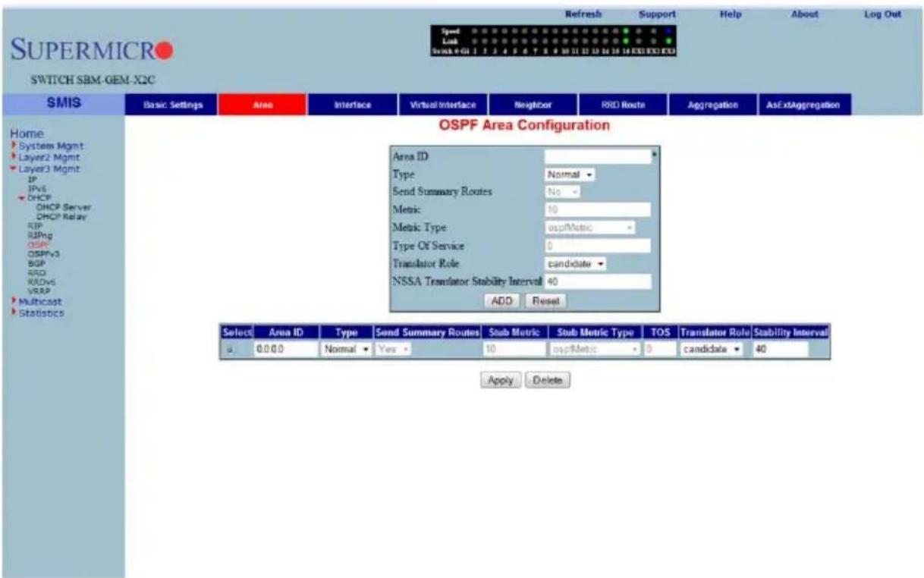924x578 pixels.
Task: Switch to the Aggregation tab
Action: (713, 105)
